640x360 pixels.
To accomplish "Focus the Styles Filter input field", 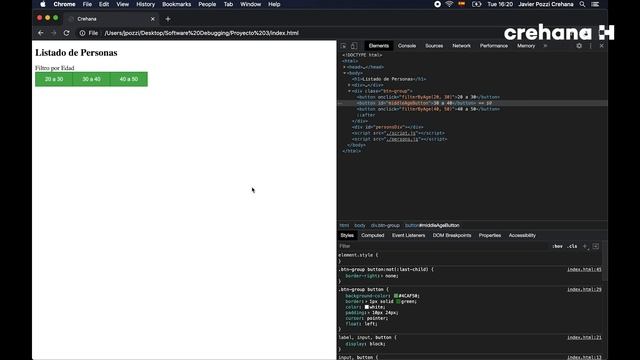I will (x=443, y=246).
